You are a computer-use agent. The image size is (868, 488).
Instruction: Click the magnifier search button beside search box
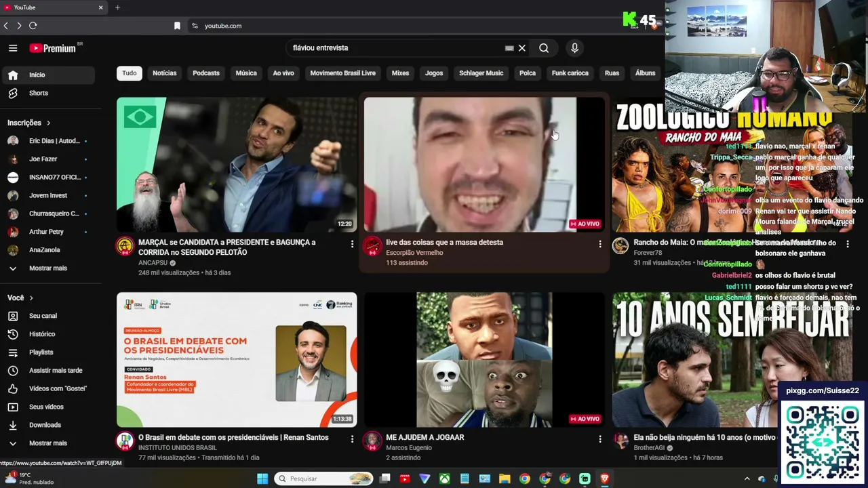pos(544,48)
